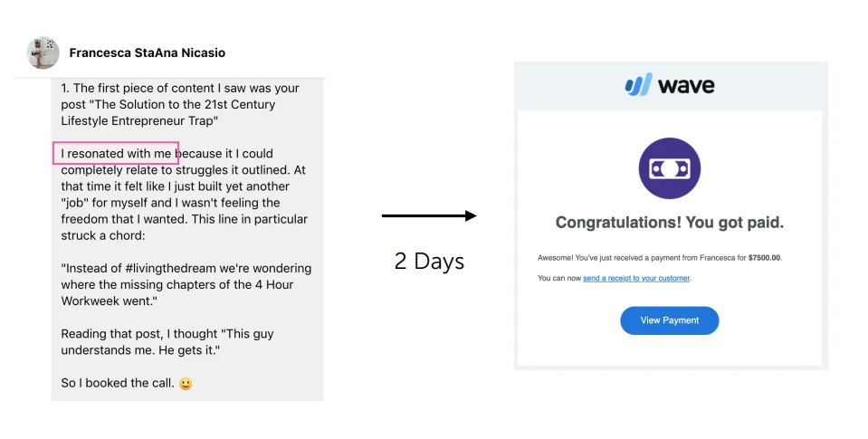
Task: Click the This guy understands me sentence
Action: click(x=167, y=342)
